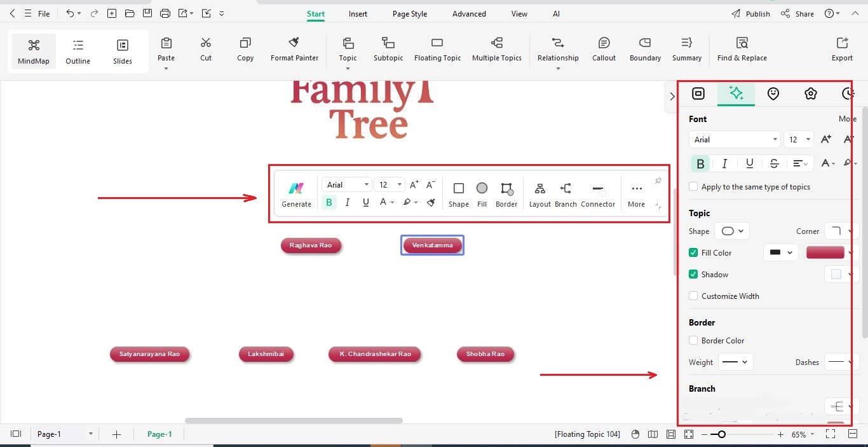Open the font size dropdown in the panel
The width and height of the screenshot is (868, 447).
coord(798,139)
